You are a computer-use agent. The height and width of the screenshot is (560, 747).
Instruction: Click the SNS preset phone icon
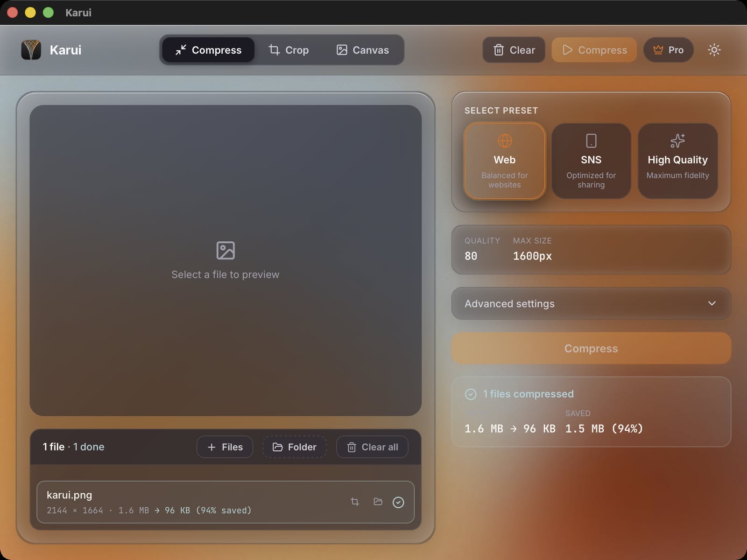click(x=591, y=140)
